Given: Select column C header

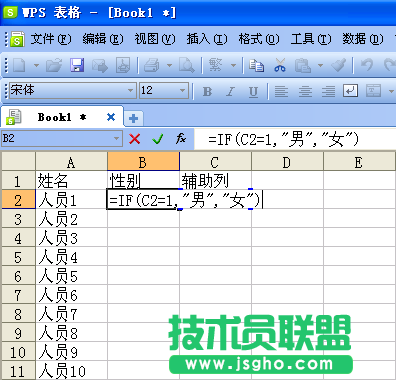Looking at the screenshot, I should pyautogui.click(x=215, y=162).
